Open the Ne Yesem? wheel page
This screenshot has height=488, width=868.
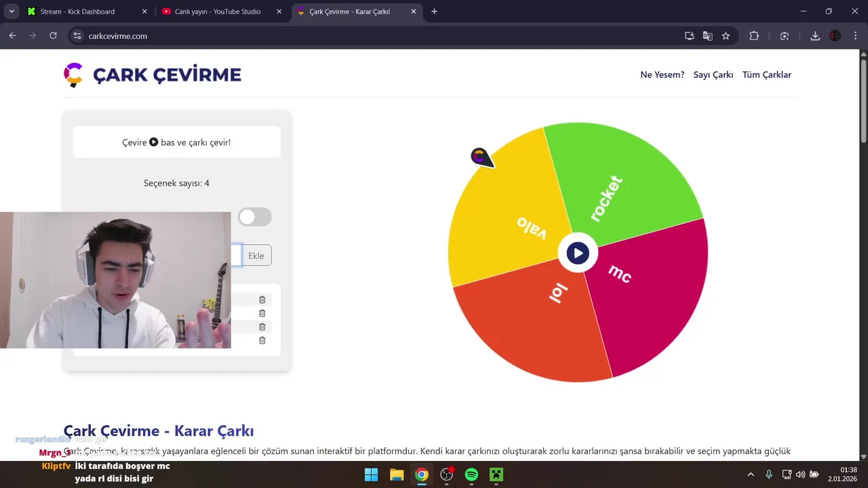pyautogui.click(x=663, y=75)
